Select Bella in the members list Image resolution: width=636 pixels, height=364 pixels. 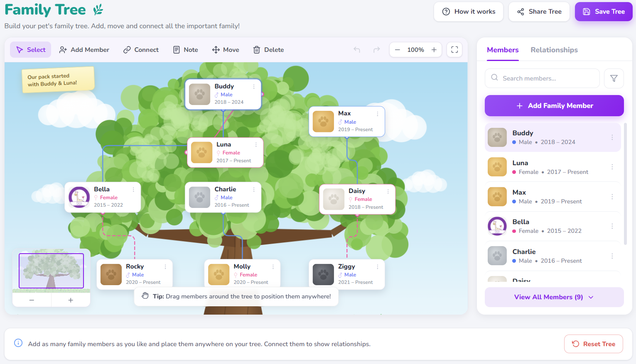[x=553, y=226]
